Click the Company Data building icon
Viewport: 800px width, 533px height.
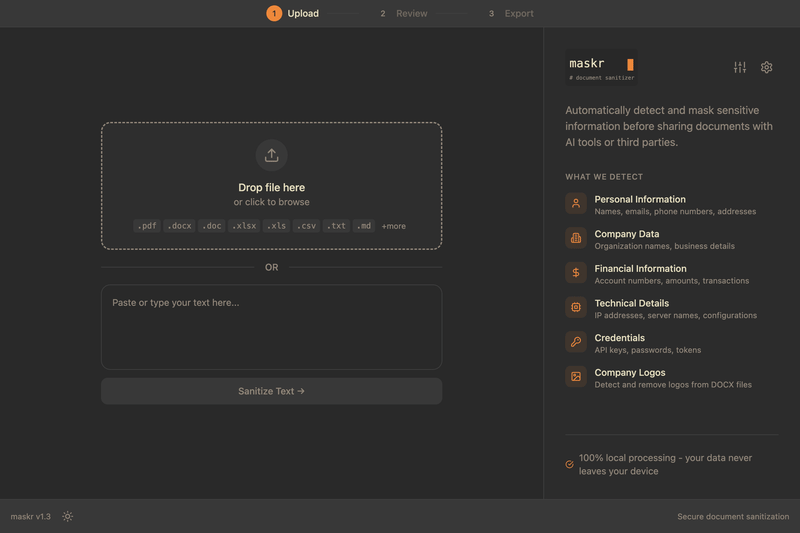576,238
